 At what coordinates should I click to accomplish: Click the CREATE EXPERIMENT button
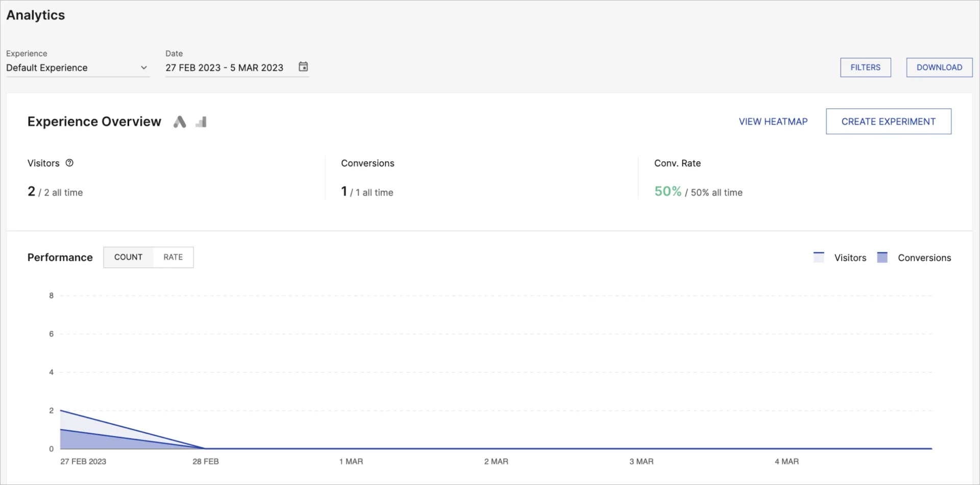tap(888, 121)
